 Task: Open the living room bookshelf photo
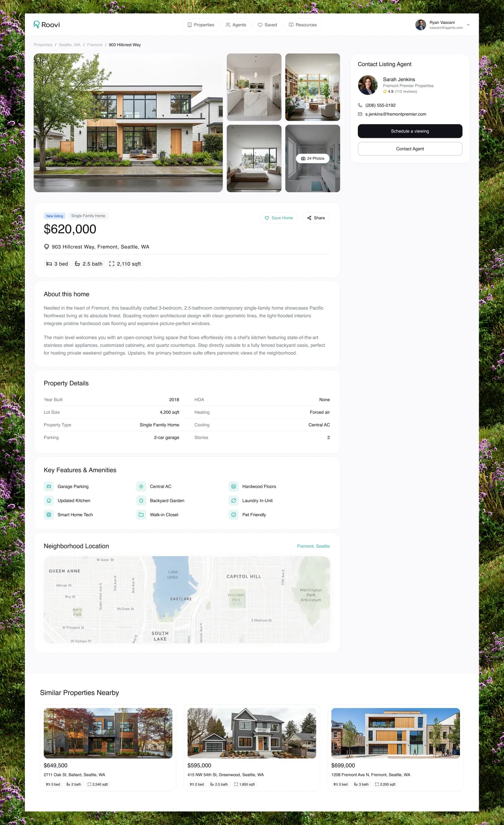(x=312, y=87)
